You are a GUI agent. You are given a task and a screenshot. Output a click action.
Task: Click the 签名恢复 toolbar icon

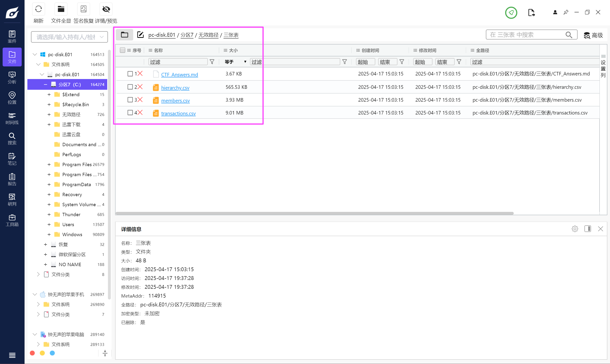pos(83,9)
